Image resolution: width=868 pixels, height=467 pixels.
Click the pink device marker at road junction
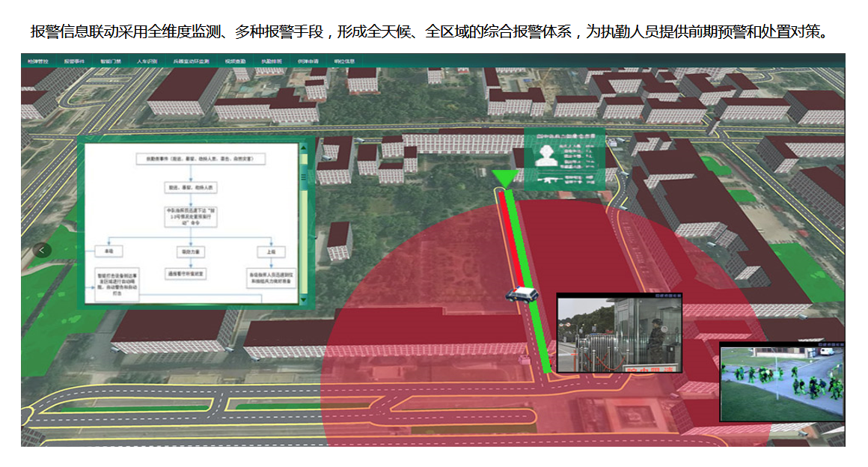tap(525, 360)
